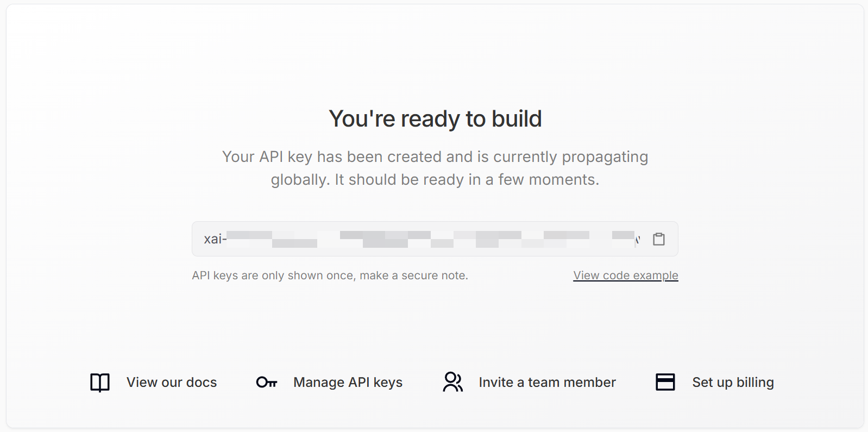Choose 'Set up billing'
This screenshot has width=868, height=432.
click(733, 383)
